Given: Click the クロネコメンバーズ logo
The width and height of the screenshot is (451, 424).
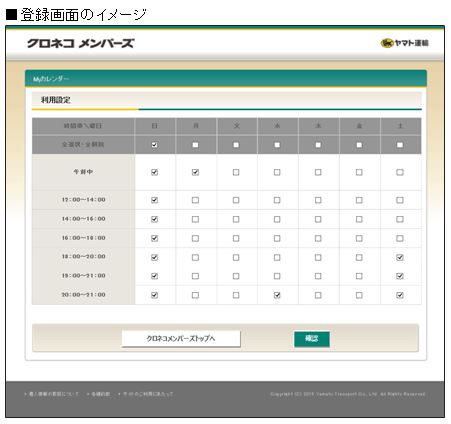Looking at the screenshot, I should click(80, 43).
